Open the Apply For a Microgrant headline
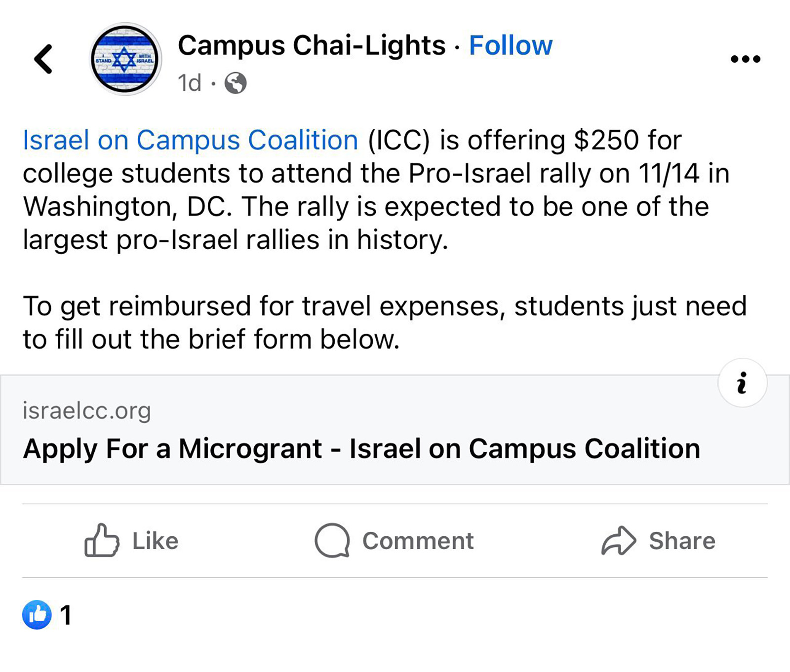This screenshot has height=672, width=790. [361, 449]
